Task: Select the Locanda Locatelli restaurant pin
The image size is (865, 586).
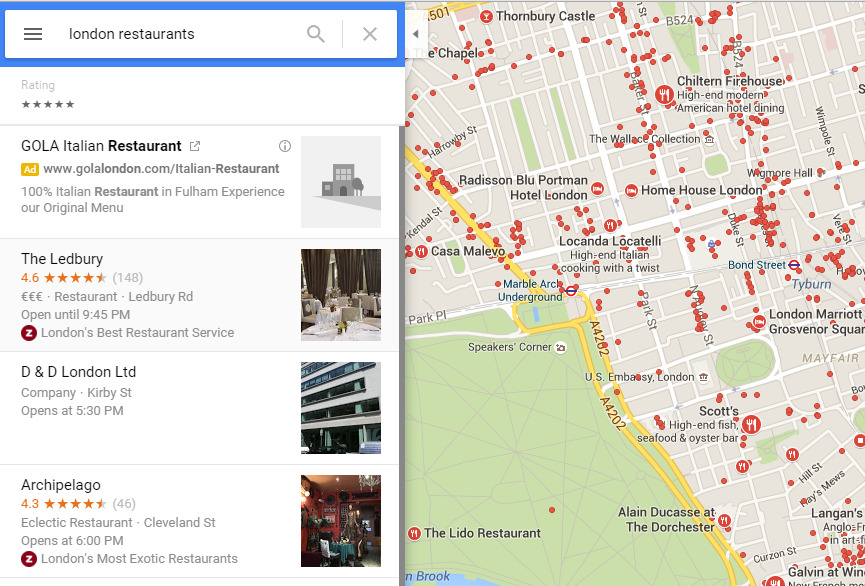Action: pyautogui.click(x=610, y=225)
